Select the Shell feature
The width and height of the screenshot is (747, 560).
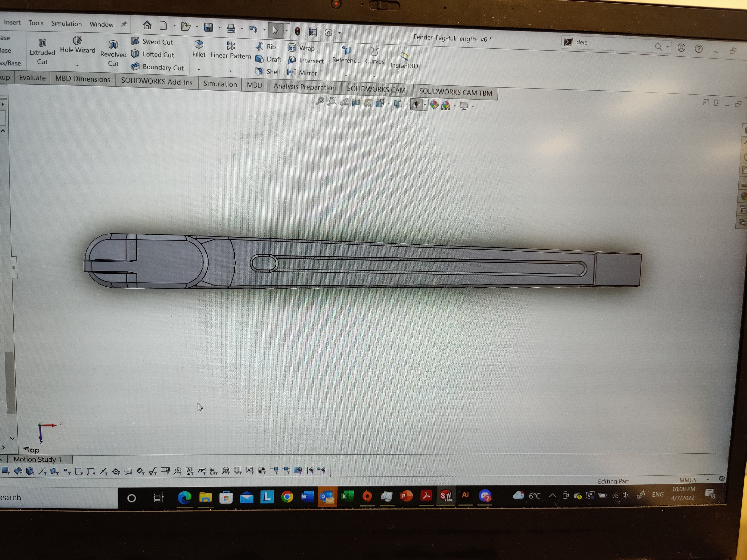coord(267,72)
